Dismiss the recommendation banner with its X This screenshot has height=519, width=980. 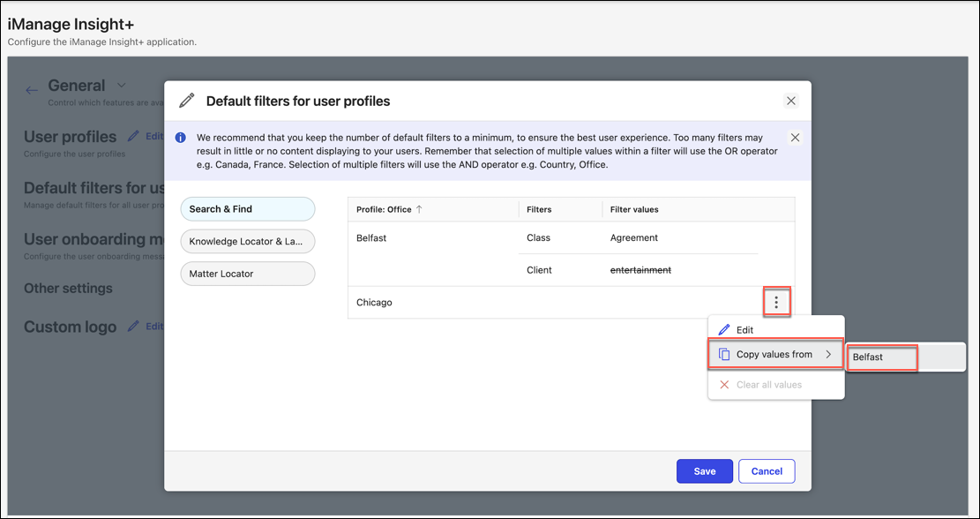pyautogui.click(x=795, y=138)
